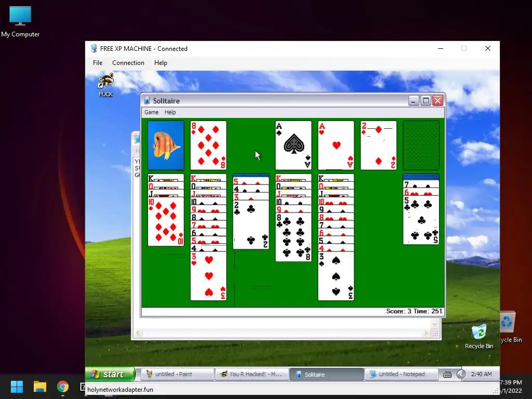Open the My Computer desktop icon
The height and width of the screenshot is (399, 532).
point(20,21)
